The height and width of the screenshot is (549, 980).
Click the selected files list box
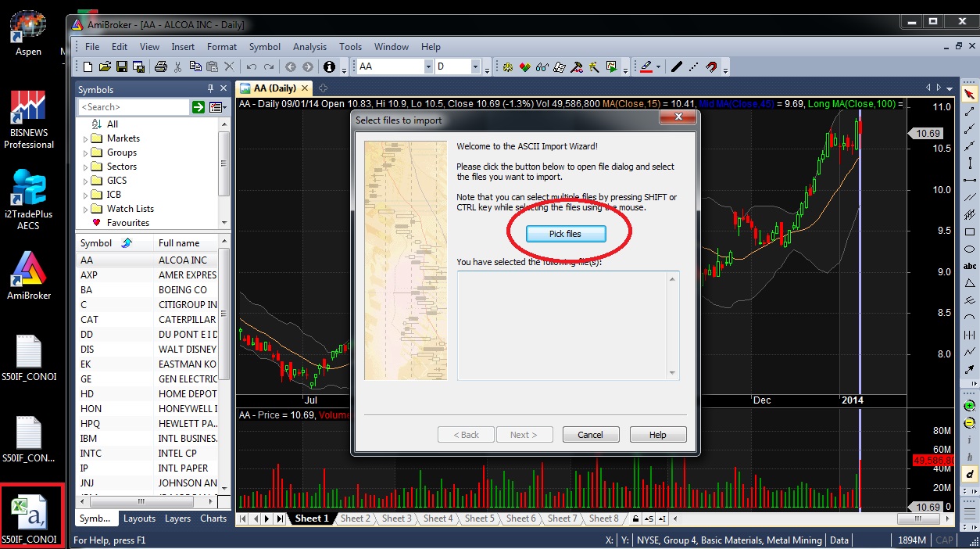click(568, 325)
